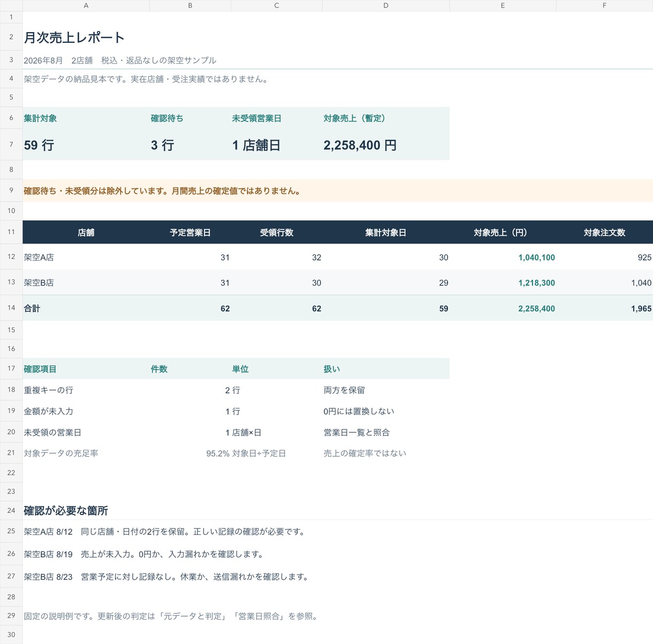The image size is (653, 644).
Task: Click the subtitle 2026年8月 2店舗 text
Action: pyautogui.click(x=58, y=60)
